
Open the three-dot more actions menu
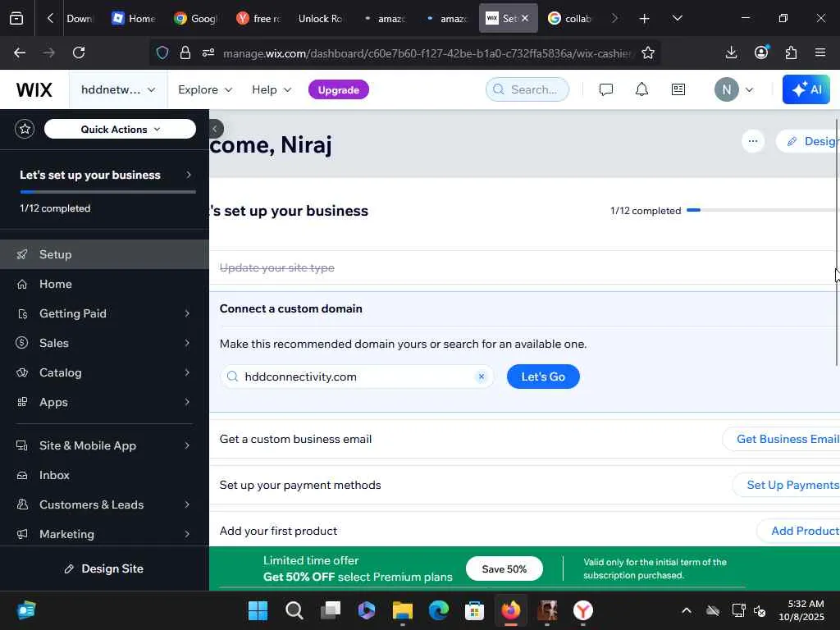(x=753, y=141)
